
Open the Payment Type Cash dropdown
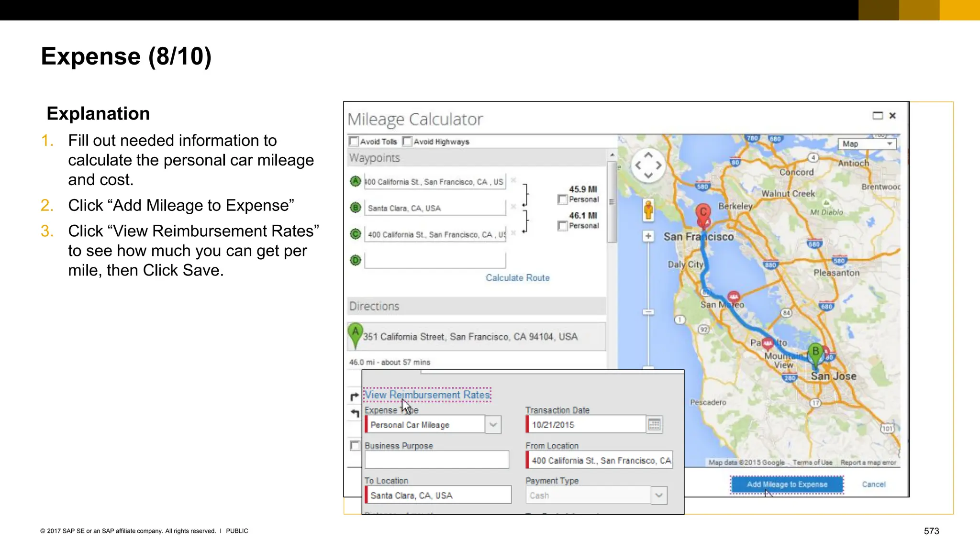pyautogui.click(x=659, y=496)
